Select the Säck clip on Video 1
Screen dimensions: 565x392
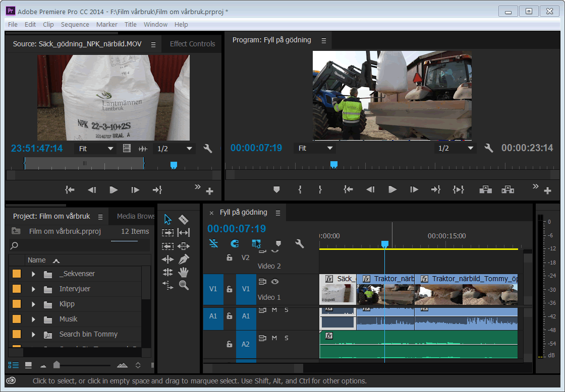point(337,290)
